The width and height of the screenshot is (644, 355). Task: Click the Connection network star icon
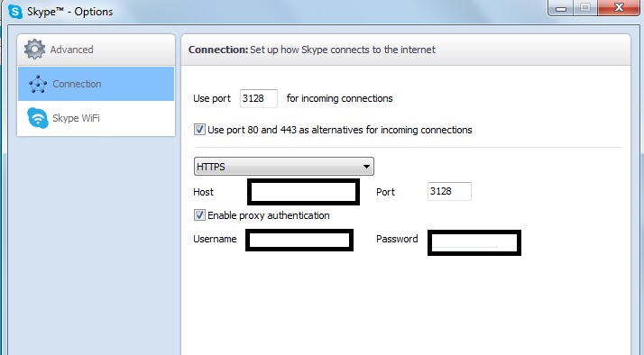(x=38, y=84)
